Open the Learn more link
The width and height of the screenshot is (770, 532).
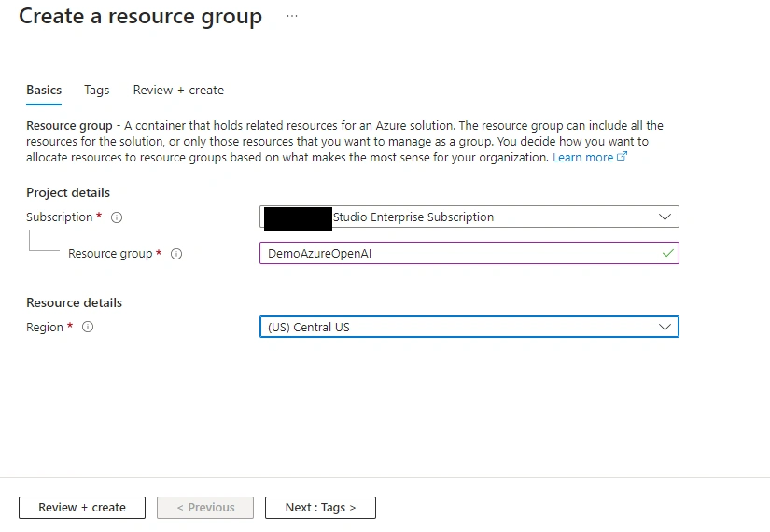(x=583, y=157)
